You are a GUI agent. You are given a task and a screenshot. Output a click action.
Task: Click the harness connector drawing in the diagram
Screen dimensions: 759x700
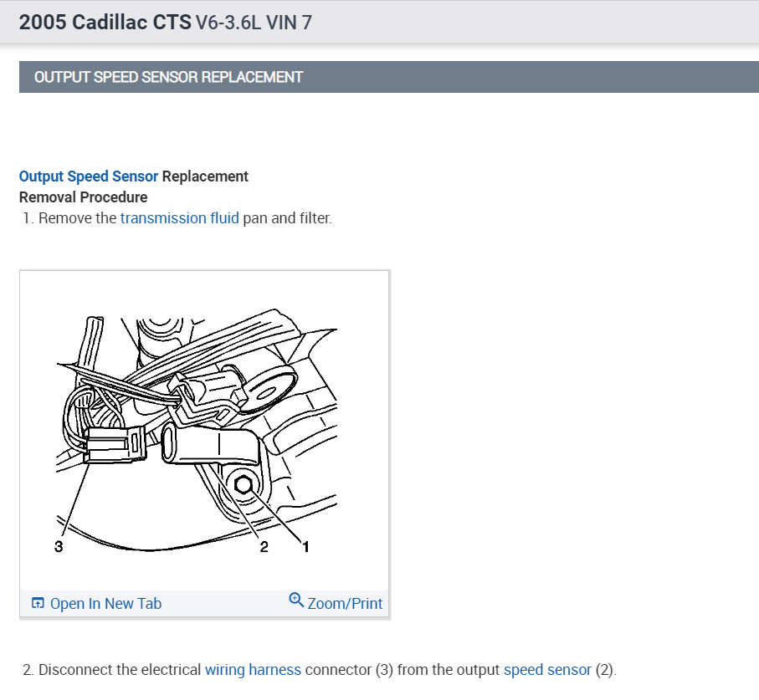tap(115, 444)
